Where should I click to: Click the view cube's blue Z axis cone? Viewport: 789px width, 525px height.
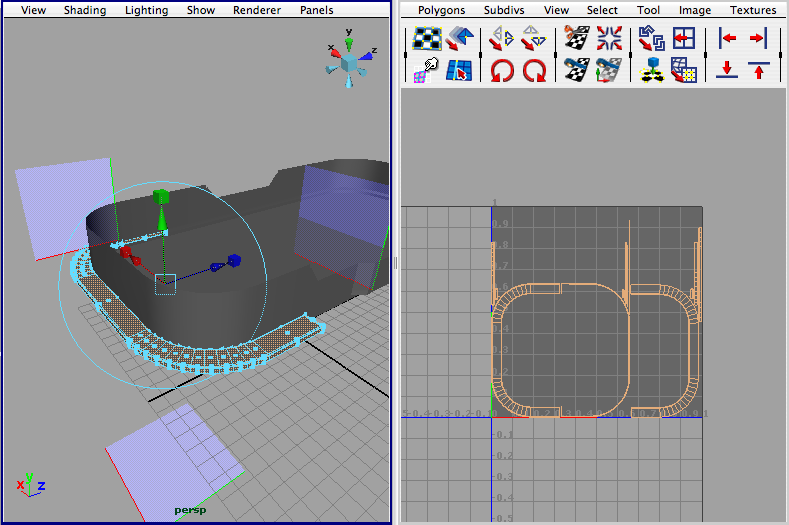point(366,56)
